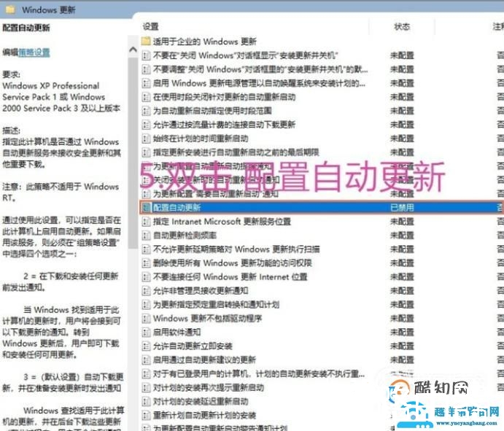Click policy icon beside 在使用时段关闭针对更新的自动重新启动
Image resolution: width=504 pixels, height=431 pixels.
[x=146, y=97]
